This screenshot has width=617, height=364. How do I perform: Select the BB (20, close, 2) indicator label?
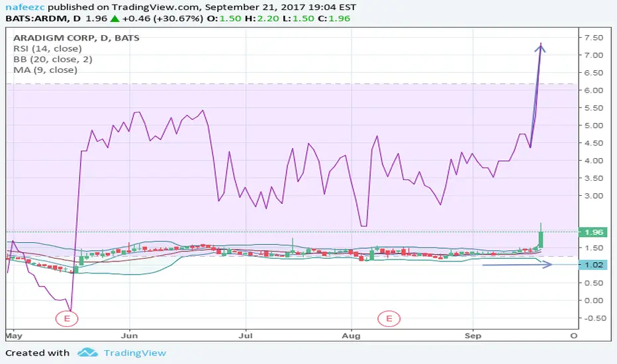[53, 59]
